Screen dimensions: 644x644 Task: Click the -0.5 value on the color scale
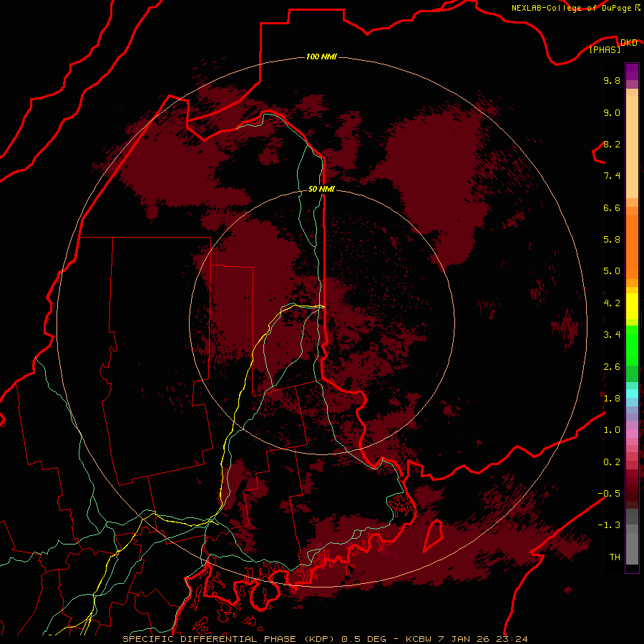coord(609,494)
